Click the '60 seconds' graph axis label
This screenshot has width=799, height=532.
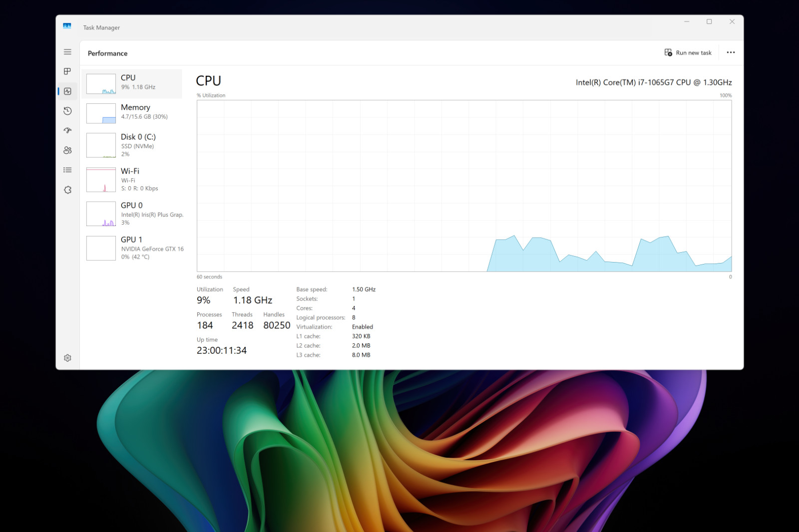tap(209, 277)
